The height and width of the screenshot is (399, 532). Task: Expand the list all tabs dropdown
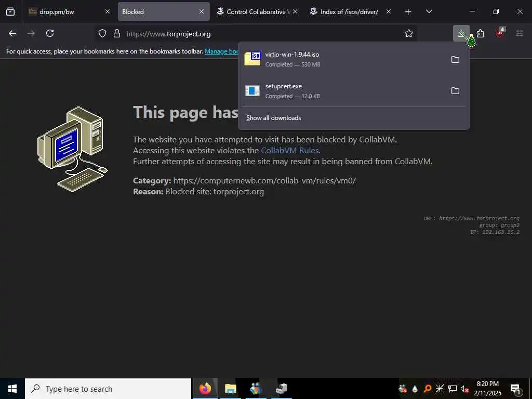(429, 11)
